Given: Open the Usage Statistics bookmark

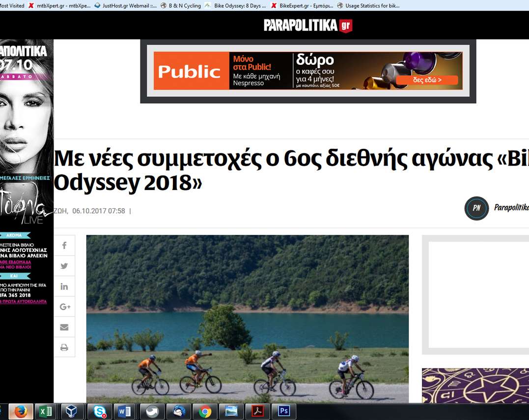Looking at the screenshot, I should point(368,5).
